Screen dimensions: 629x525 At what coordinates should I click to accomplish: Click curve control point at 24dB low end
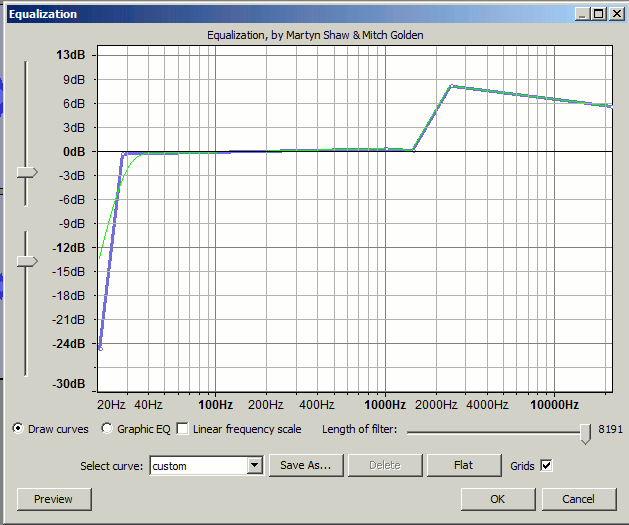click(x=101, y=349)
